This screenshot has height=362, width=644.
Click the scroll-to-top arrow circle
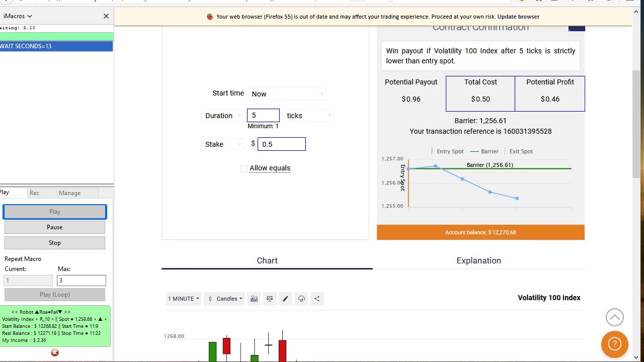(x=614, y=317)
